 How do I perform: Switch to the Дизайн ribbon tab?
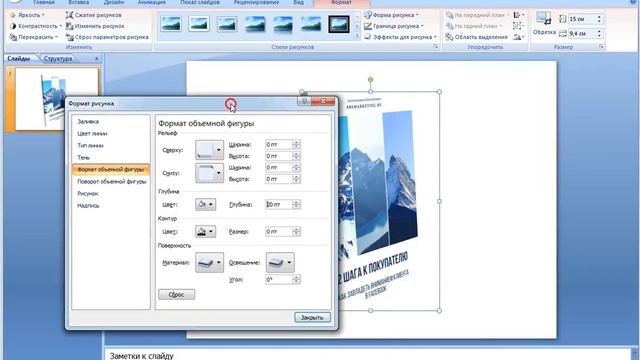click(x=114, y=2)
